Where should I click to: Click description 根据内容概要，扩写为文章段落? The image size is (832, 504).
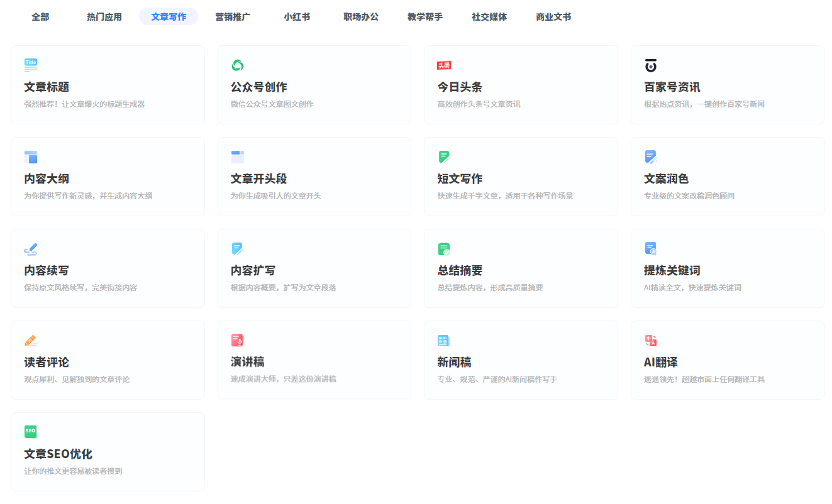(x=284, y=288)
